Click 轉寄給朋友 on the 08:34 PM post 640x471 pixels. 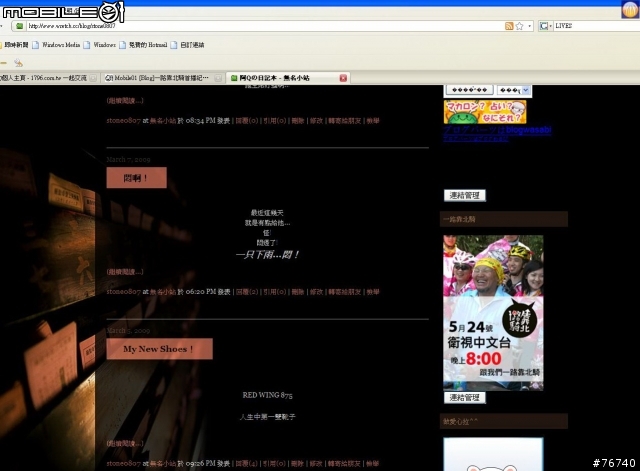(345, 121)
